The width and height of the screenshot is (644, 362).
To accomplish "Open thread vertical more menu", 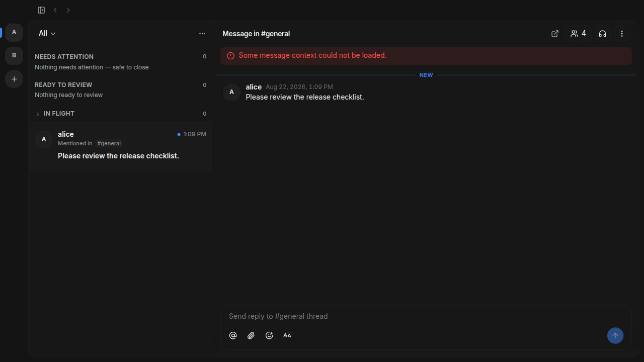I will pos(622,34).
